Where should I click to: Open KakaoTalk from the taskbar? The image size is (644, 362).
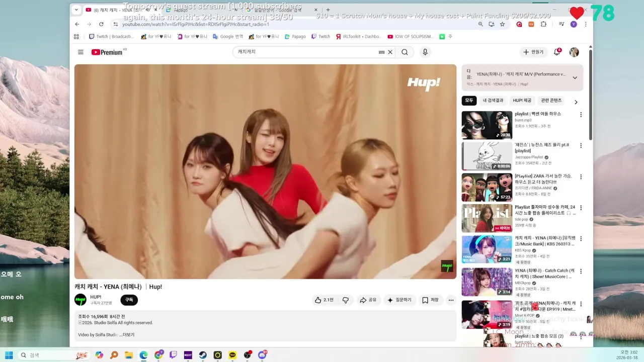click(232, 355)
